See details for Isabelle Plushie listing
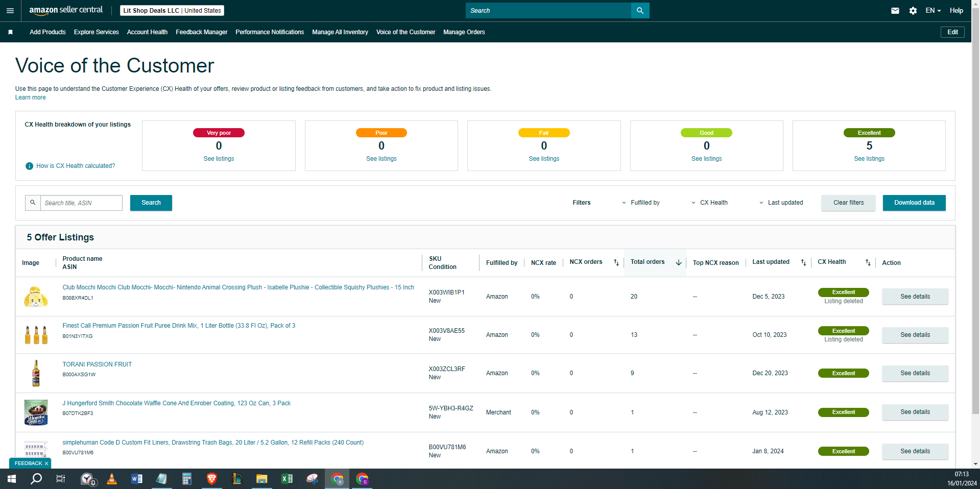This screenshot has height=489, width=980. pyautogui.click(x=915, y=297)
